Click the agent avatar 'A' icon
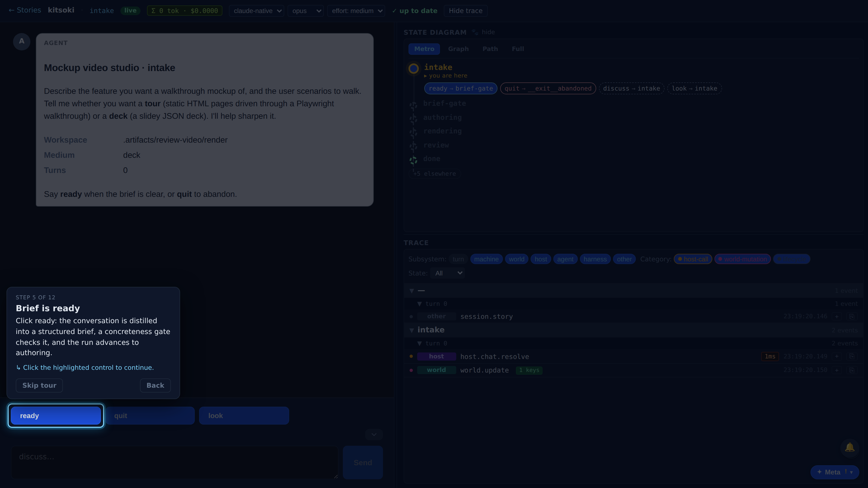Viewport: 868px width, 488px height. click(22, 41)
